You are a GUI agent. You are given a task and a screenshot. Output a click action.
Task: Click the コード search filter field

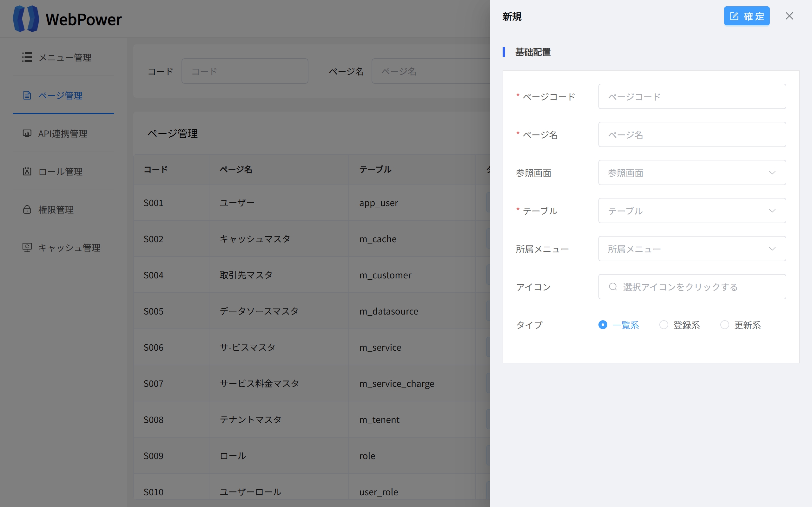tap(245, 71)
